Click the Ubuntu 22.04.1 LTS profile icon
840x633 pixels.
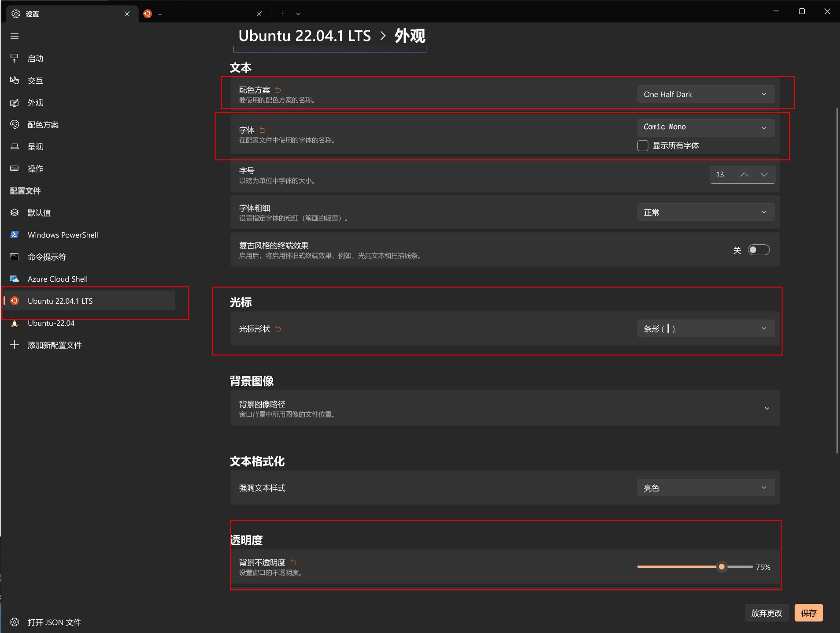15,301
